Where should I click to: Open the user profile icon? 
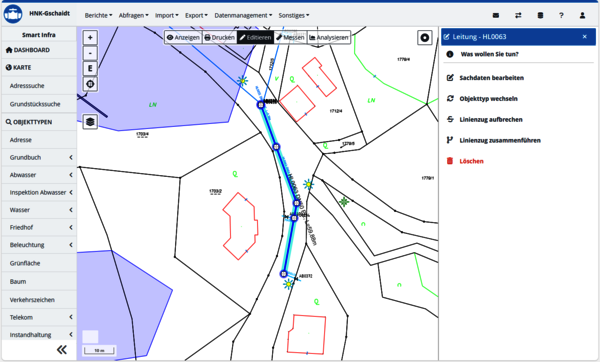click(x=582, y=15)
